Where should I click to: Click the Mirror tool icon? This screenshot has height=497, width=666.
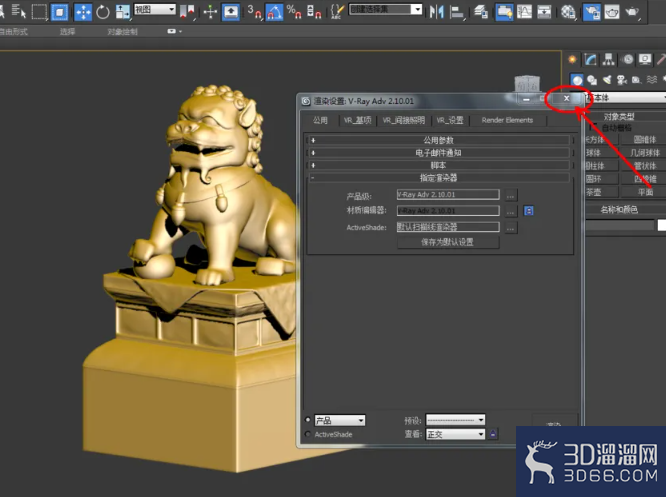click(x=436, y=12)
